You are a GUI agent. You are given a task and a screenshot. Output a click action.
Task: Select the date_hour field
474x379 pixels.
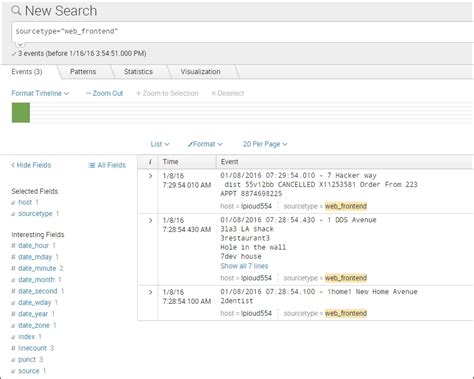tap(33, 245)
